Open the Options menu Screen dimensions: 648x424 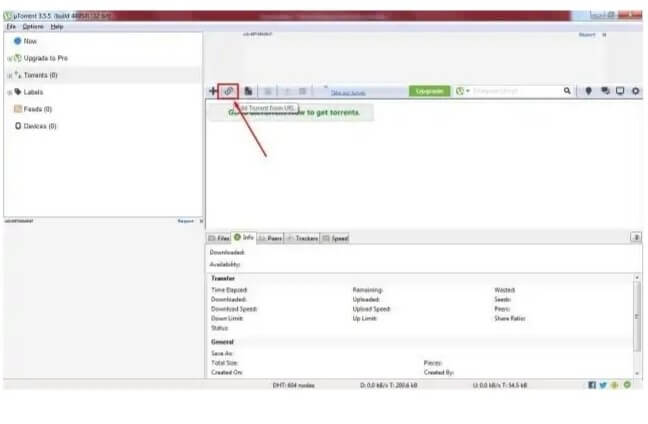[x=33, y=26]
